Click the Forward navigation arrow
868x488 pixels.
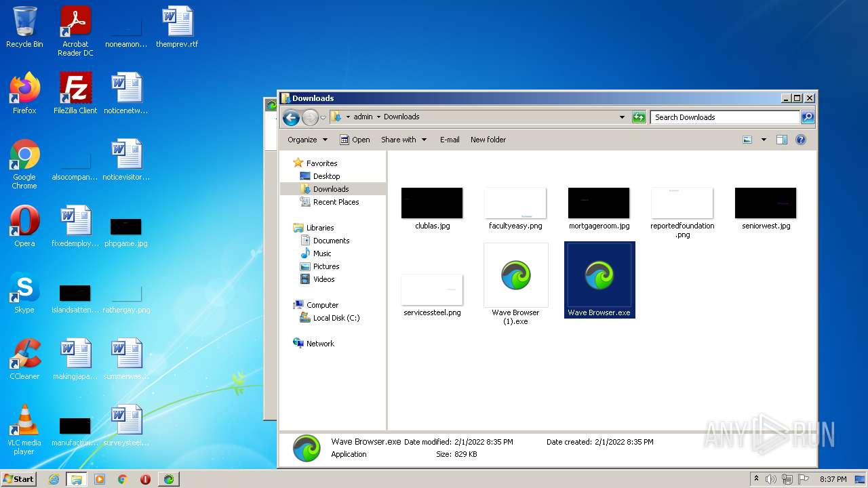point(310,117)
